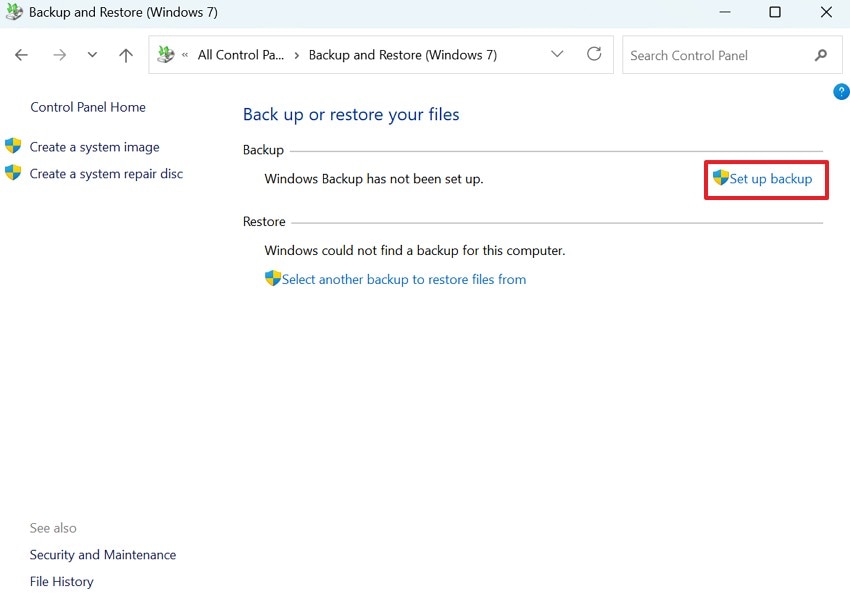This screenshot has height=602, width=850.
Task: Refresh the Control Panel page
Action: tap(594, 54)
